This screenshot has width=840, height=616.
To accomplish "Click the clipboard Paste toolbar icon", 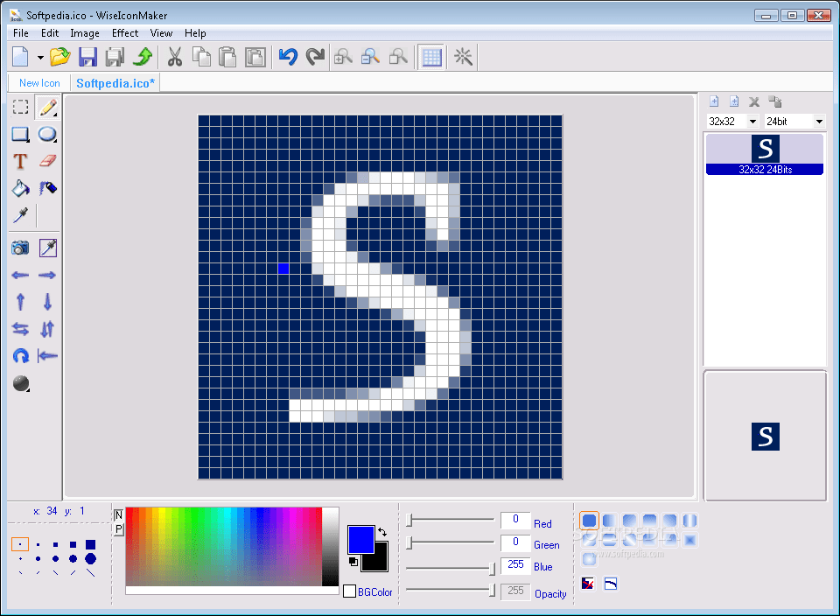I will [x=227, y=57].
